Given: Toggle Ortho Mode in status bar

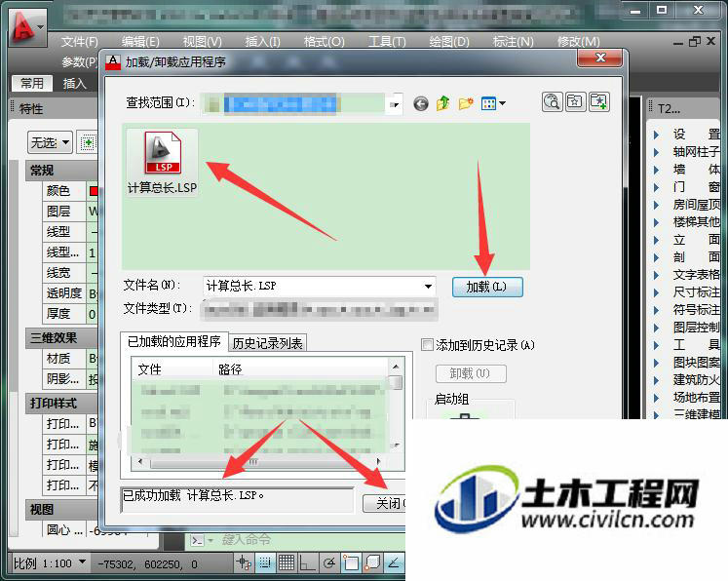Looking at the screenshot, I should [x=308, y=562].
